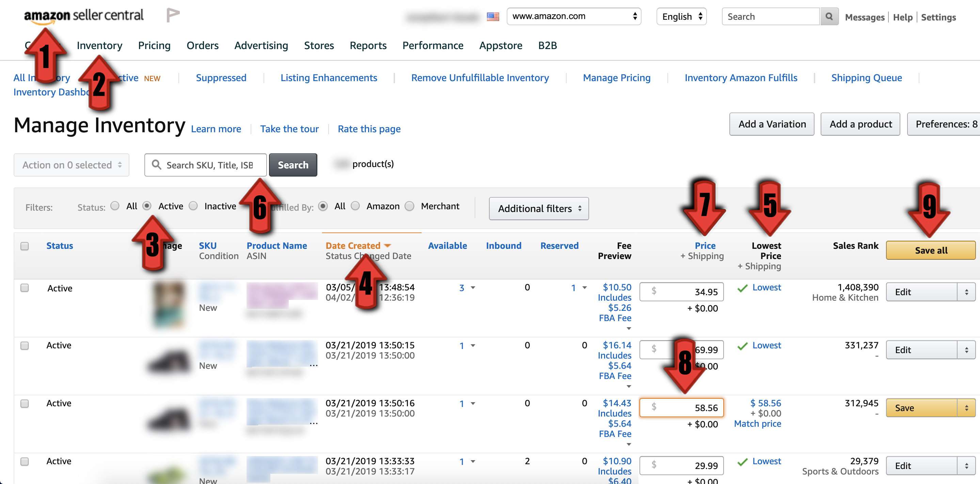Click the Take the tour link

[x=289, y=129]
